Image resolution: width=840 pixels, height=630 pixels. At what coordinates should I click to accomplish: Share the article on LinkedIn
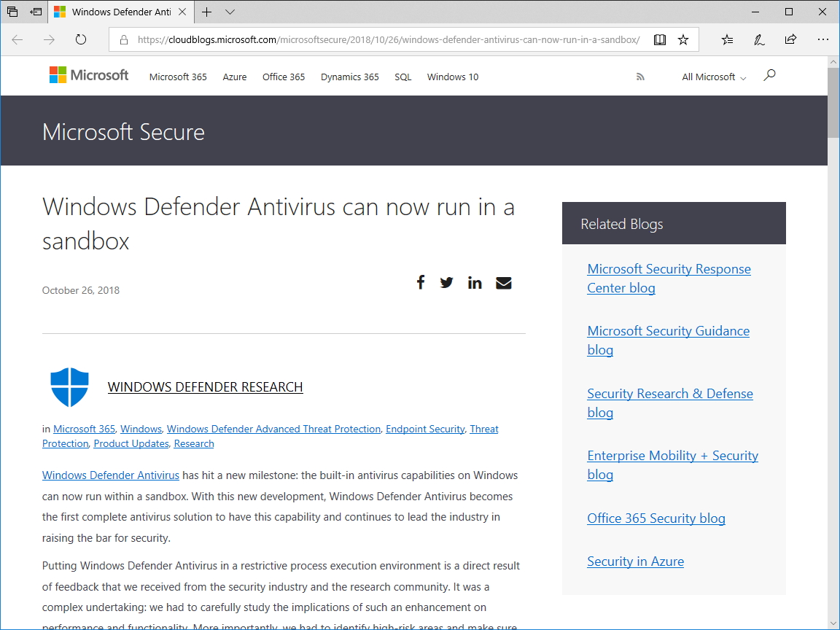475,282
